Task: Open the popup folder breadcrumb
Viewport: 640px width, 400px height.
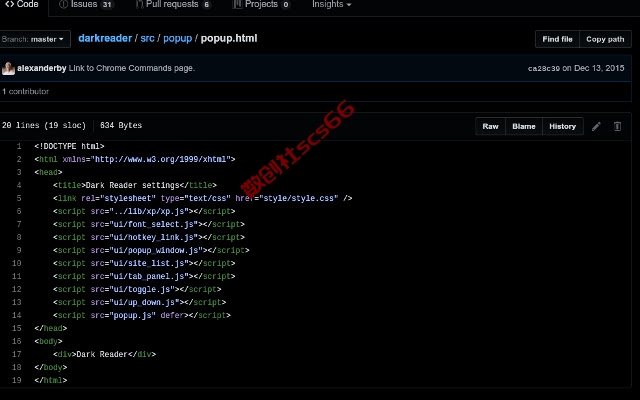Action: click(x=178, y=38)
